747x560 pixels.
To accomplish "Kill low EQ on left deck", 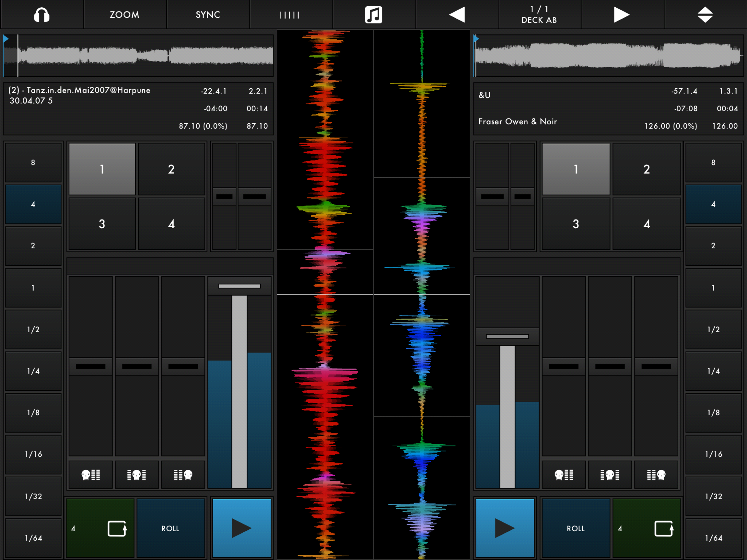I will (x=91, y=475).
